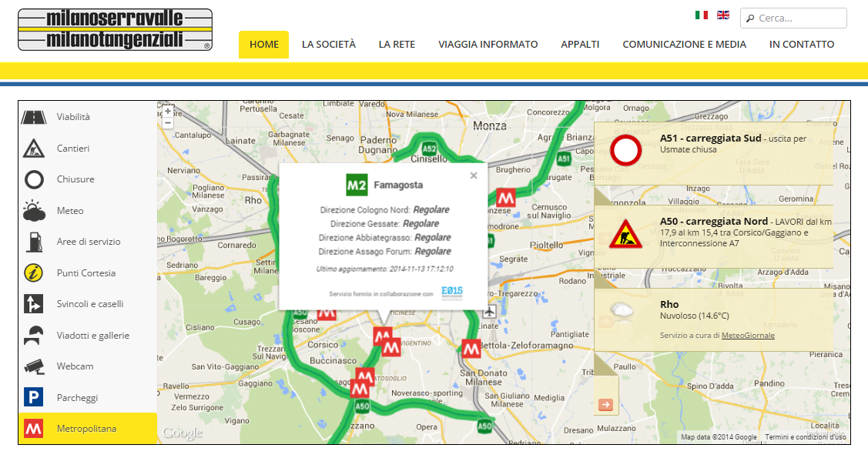Zoom in on the map
The width and height of the screenshot is (868, 458).
pos(168,110)
